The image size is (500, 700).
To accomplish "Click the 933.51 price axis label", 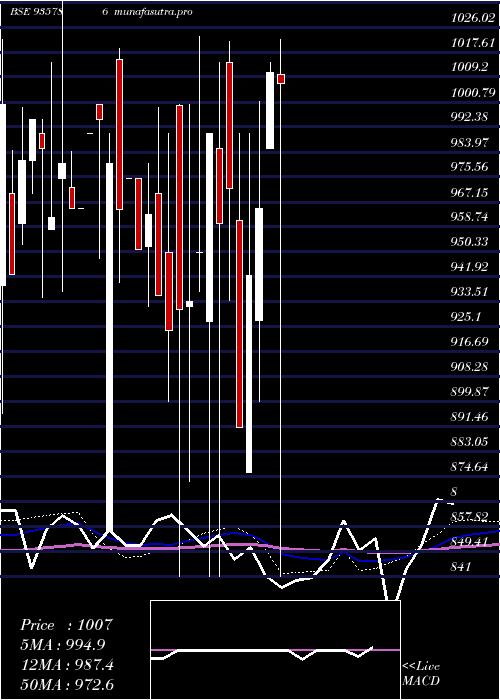I will pyautogui.click(x=470, y=292).
